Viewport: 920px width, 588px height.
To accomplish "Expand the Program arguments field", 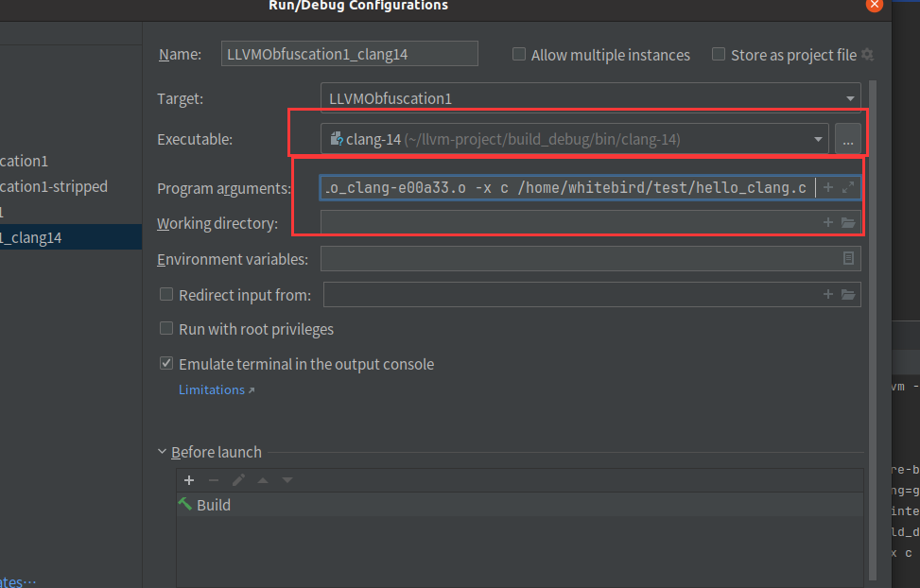I will (848, 188).
